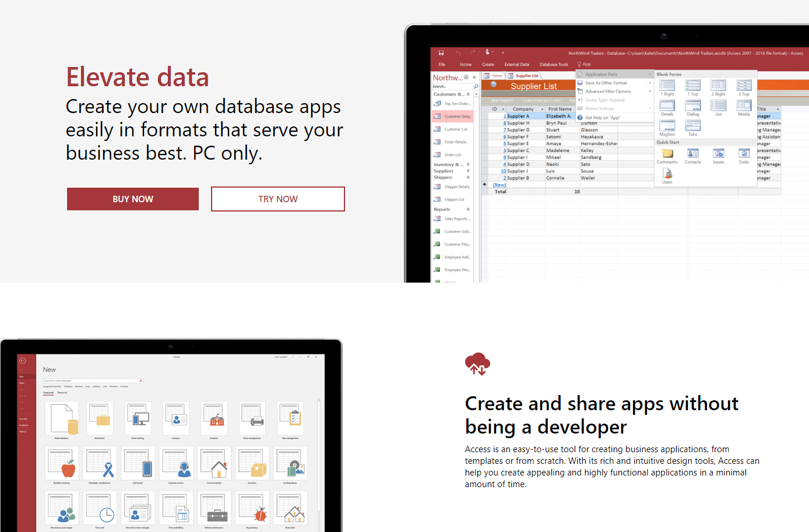The width and height of the screenshot is (809, 532).
Task: Click the TRY NOW button
Action: click(x=277, y=199)
